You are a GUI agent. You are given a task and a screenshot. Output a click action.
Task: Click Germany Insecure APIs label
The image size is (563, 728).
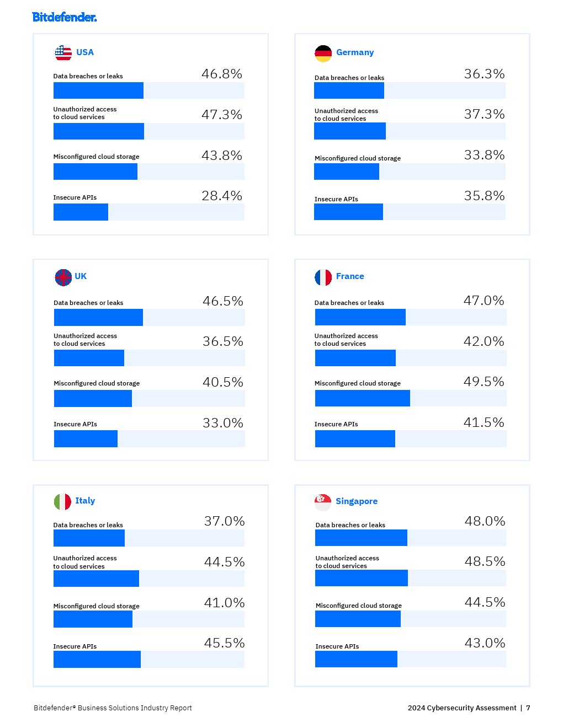[336, 199]
